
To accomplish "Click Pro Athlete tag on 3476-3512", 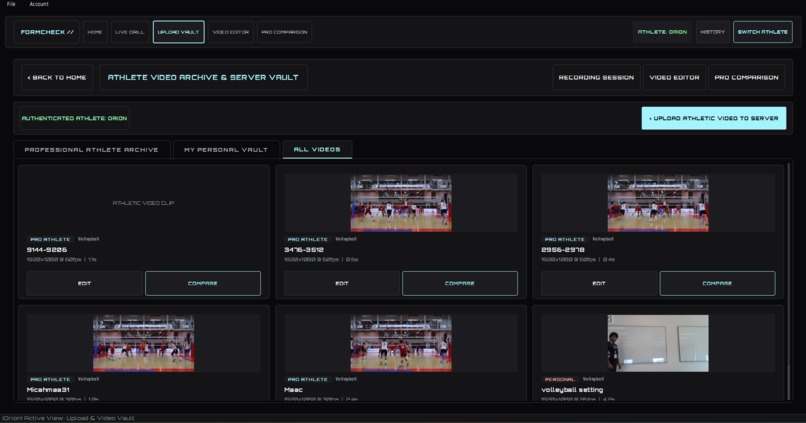I will (x=307, y=240).
